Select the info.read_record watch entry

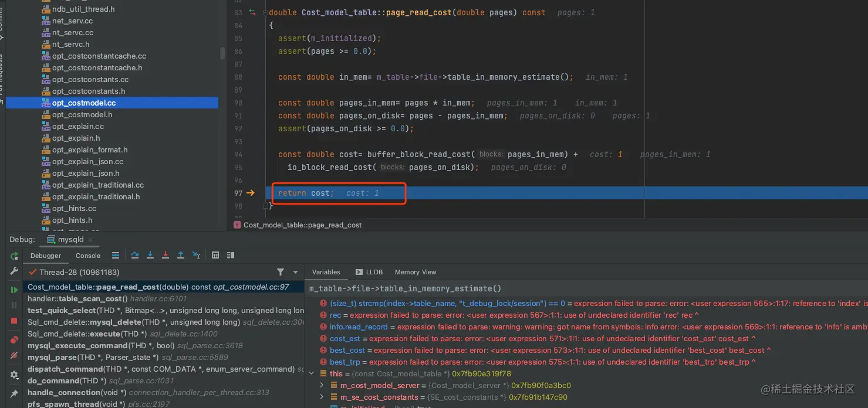click(592, 327)
